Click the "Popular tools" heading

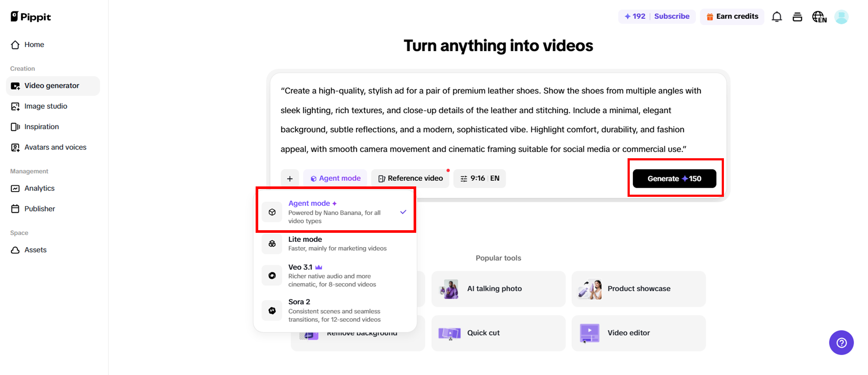pyautogui.click(x=498, y=258)
